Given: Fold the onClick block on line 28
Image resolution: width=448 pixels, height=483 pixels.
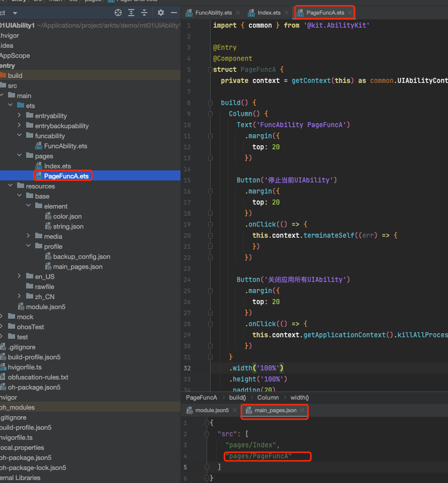Looking at the screenshot, I should click(211, 324).
